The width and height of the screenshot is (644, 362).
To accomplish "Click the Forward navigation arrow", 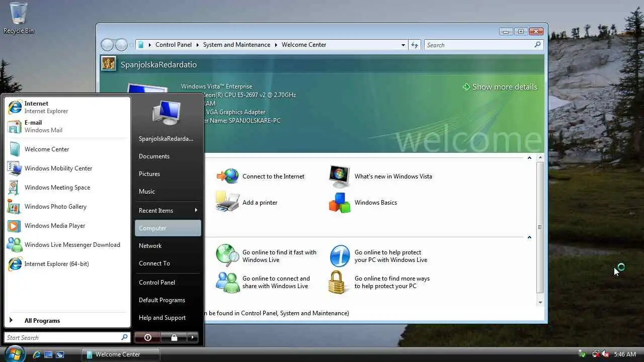I will point(121,45).
